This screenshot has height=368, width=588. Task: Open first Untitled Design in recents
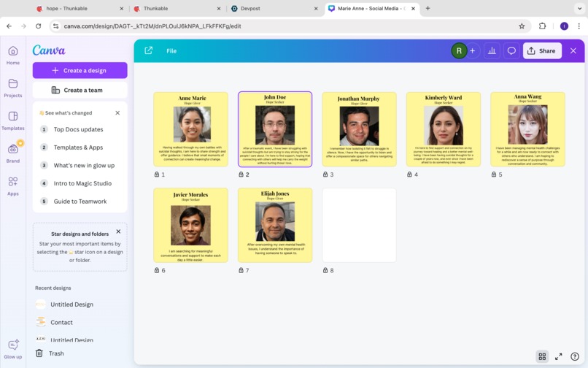coord(72,304)
